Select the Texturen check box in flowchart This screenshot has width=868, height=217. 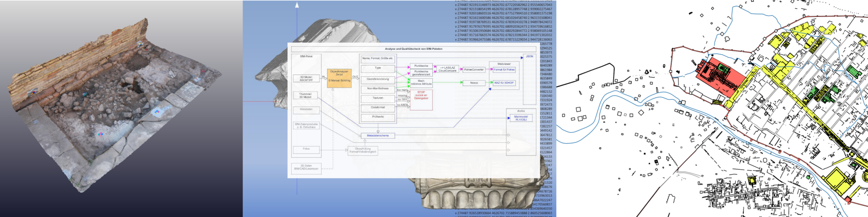pyautogui.click(x=378, y=98)
